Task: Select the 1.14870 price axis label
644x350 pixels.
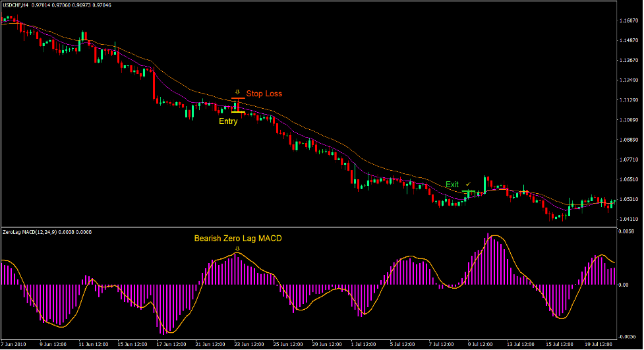Action: [x=629, y=40]
